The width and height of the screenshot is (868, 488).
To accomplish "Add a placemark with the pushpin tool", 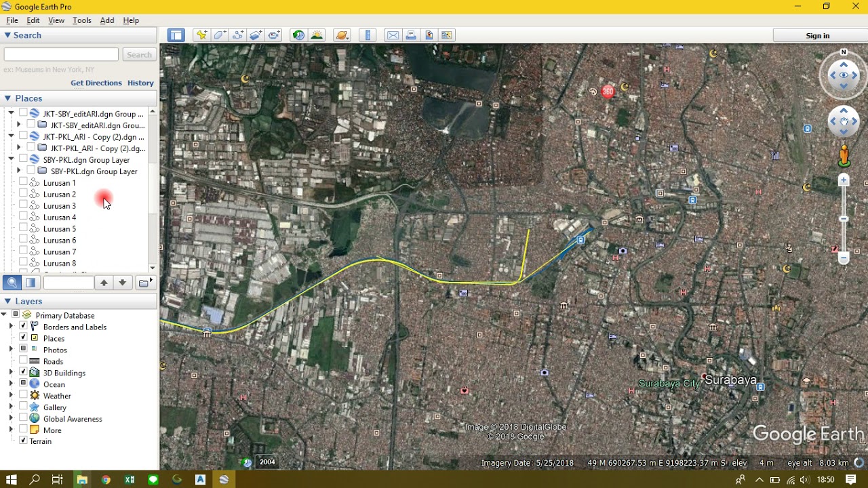I will pos(201,35).
